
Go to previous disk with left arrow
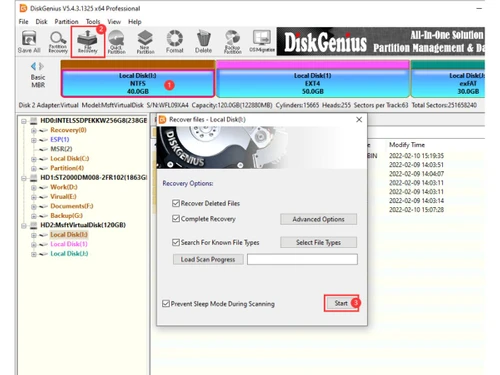[x=33, y=66]
